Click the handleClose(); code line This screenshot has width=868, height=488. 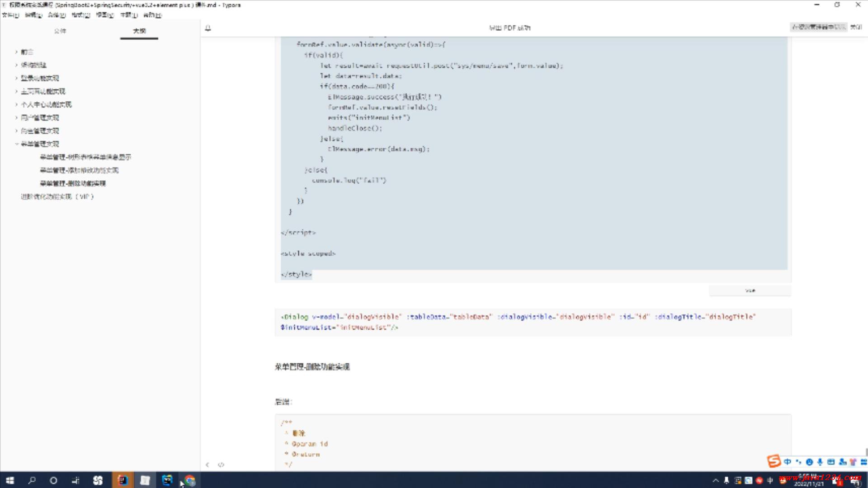(355, 128)
